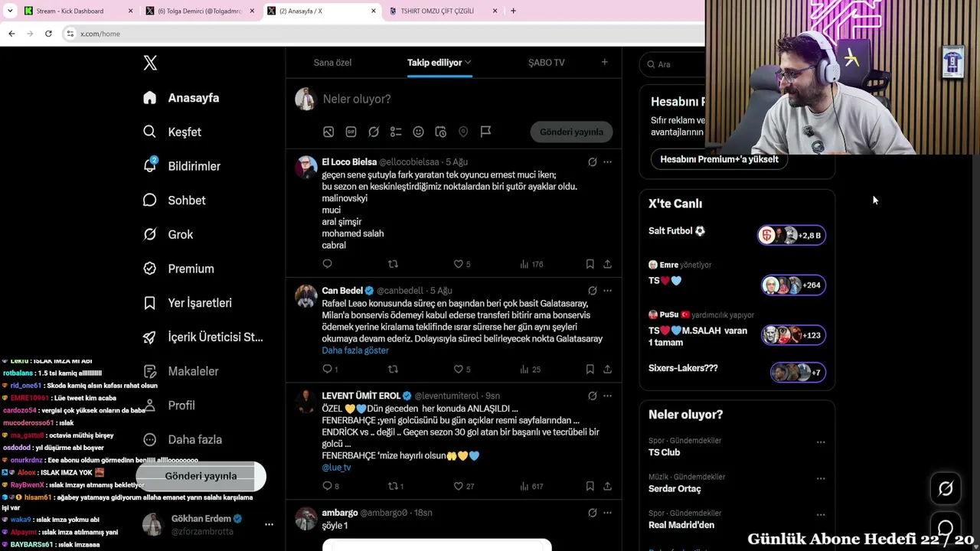The height and width of the screenshot is (551, 980).
Task: Open more options on El Loco Bielsa's post
Action: click(607, 162)
